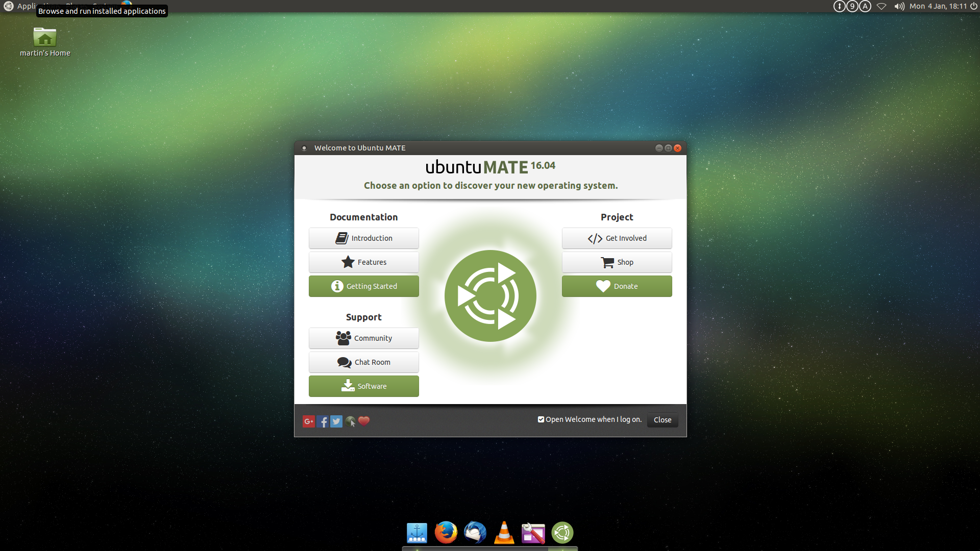
Task: Click the Twitter bird icon
Action: click(x=336, y=421)
